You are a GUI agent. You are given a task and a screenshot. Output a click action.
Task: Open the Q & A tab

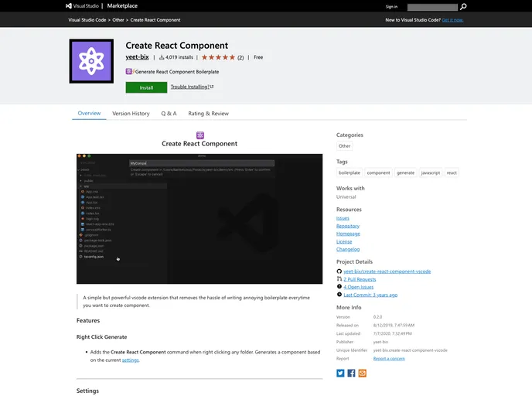169,114
